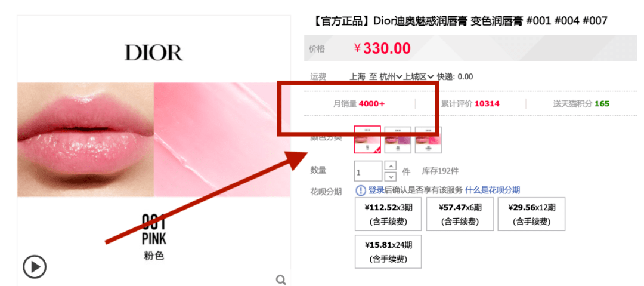
Task: Open the 杭州 city dropdown
Action: 391,76
